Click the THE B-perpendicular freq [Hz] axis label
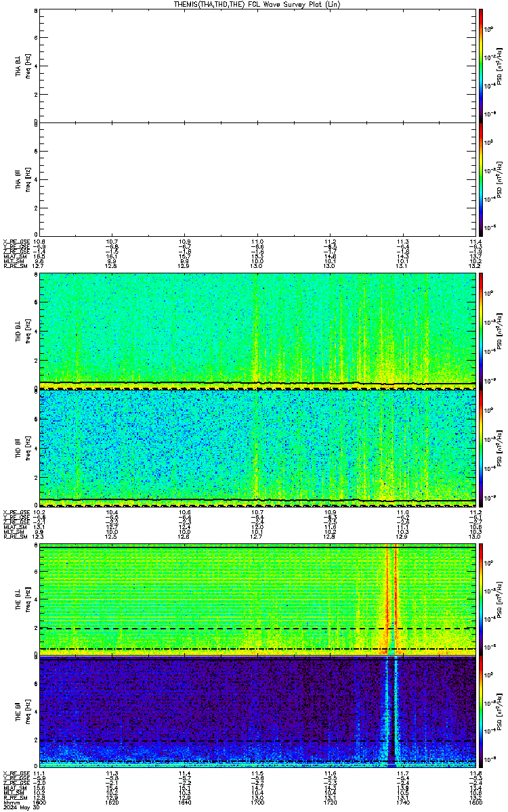The width and height of the screenshot is (508, 812). tap(28, 600)
